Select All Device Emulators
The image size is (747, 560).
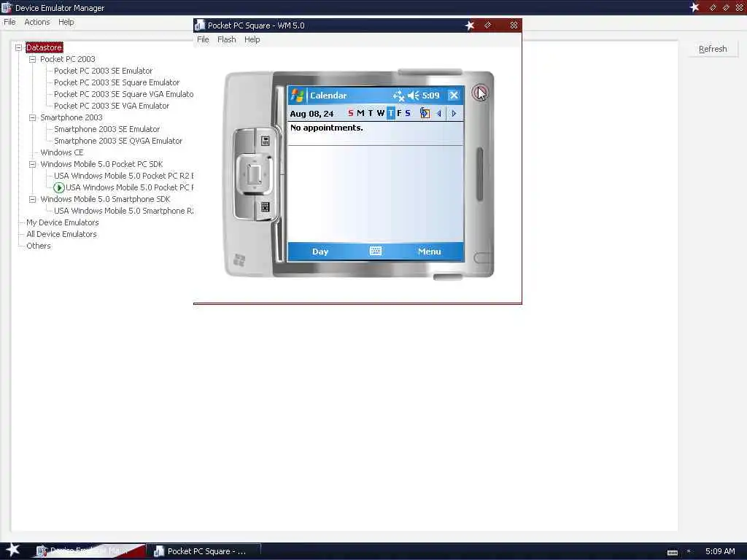61,234
